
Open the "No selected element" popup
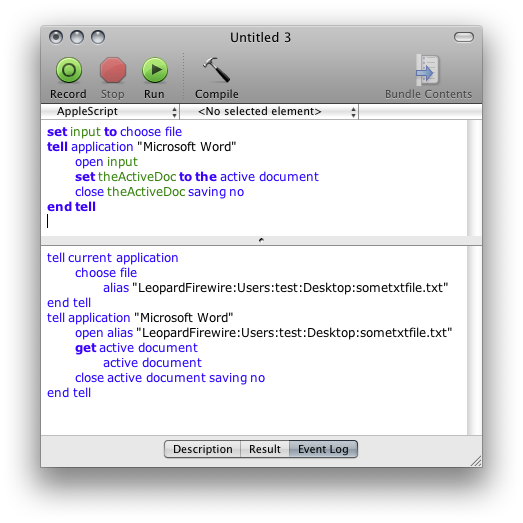tap(270, 111)
